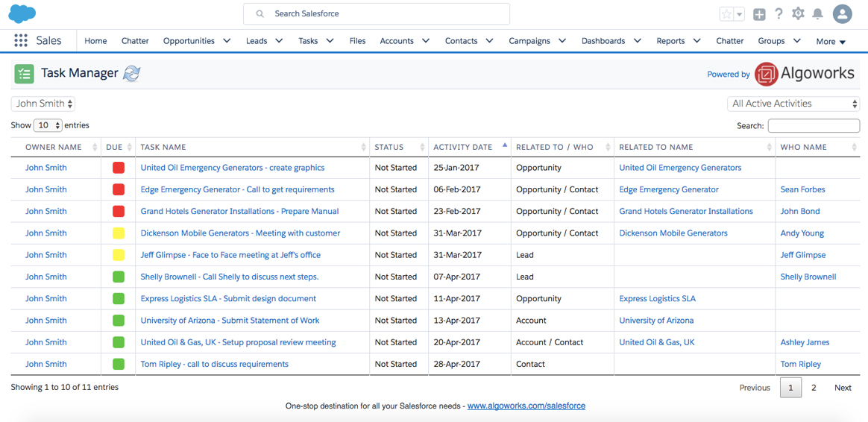Open the Files tab
Image resolution: width=868 pixels, height=422 pixels.
click(358, 41)
